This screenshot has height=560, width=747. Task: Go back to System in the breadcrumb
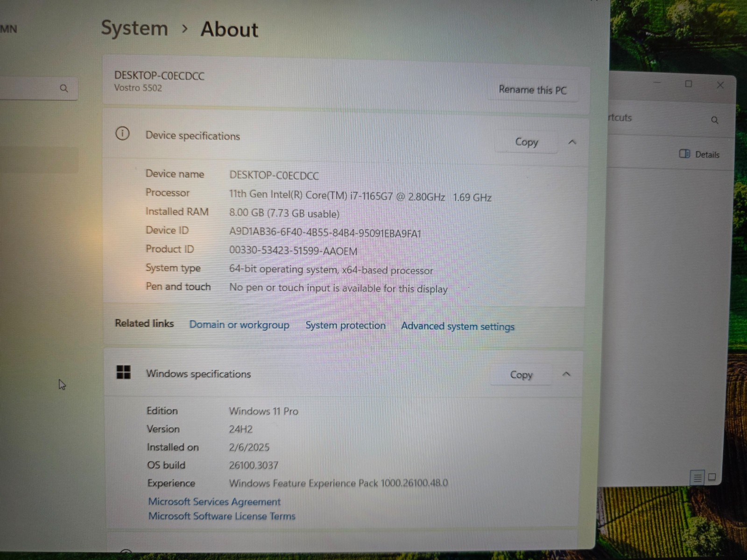click(x=134, y=28)
